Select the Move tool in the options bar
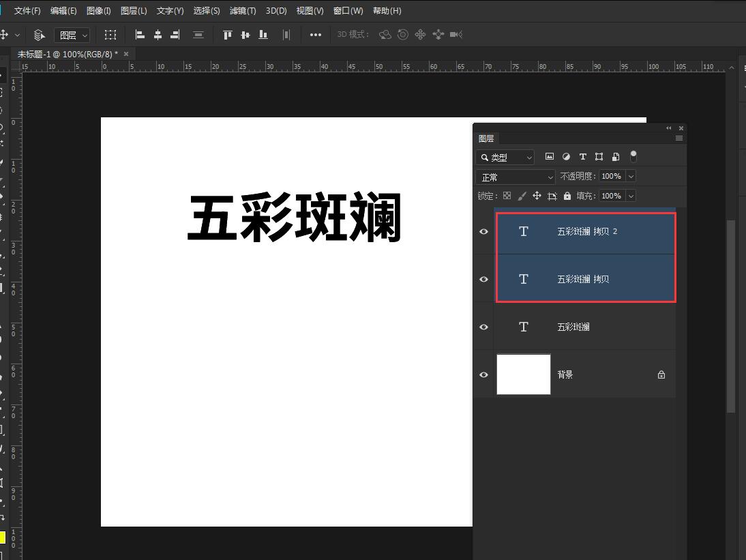The image size is (746, 560). [x=5, y=34]
